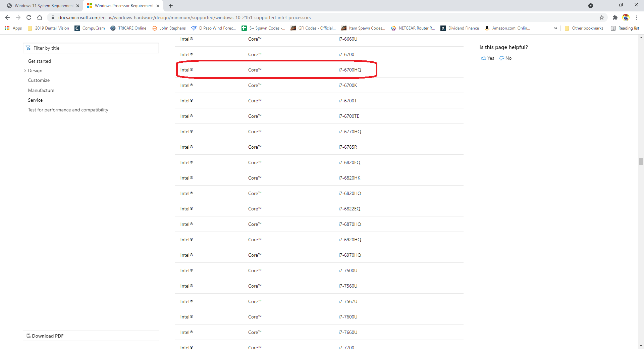Open the Dividend Finance bookmark
The height and width of the screenshot is (349, 644).
460,28
